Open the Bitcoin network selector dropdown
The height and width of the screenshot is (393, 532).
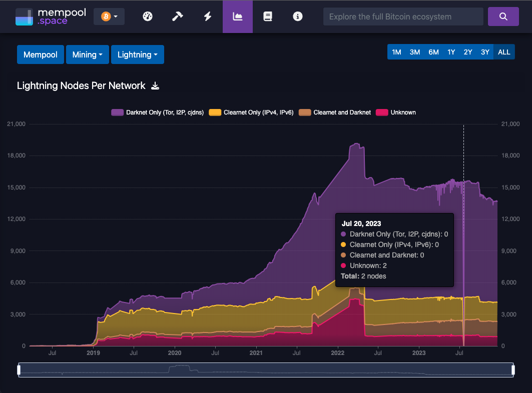109,16
